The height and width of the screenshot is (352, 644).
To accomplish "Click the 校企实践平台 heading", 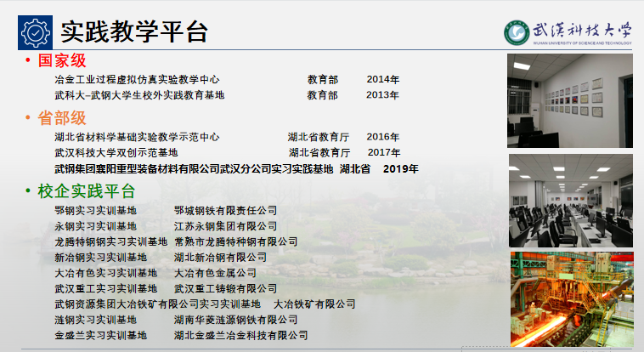I will pos(87,191).
